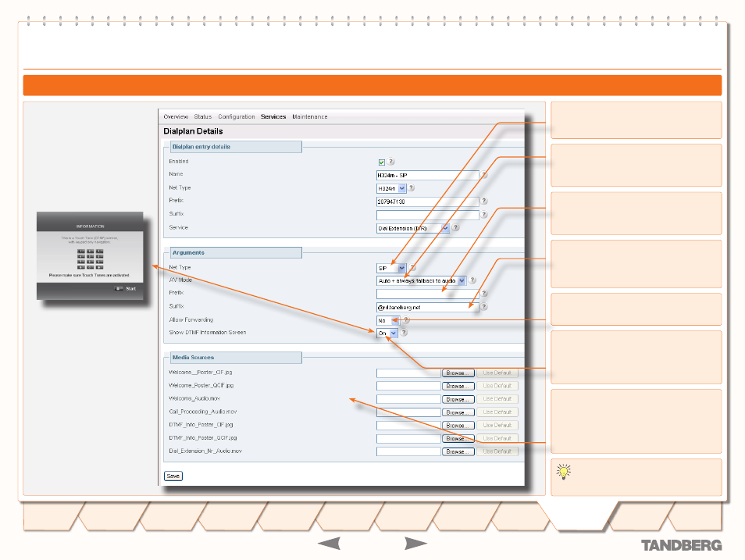Viewport: 745px width, 560px height.
Task: Click Browse for Call_Proceeding_Audio.mov
Action: click(458, 412)
